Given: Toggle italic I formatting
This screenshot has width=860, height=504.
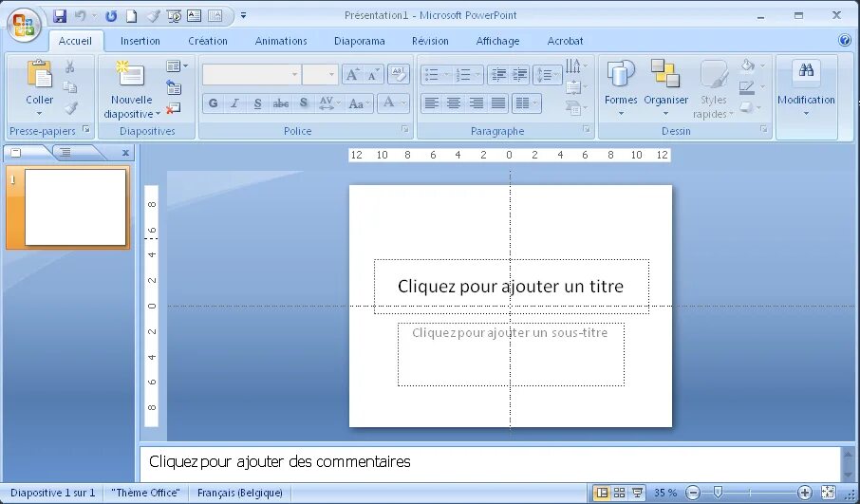Looking at the screenshot, I should click(x=234, y=103).
